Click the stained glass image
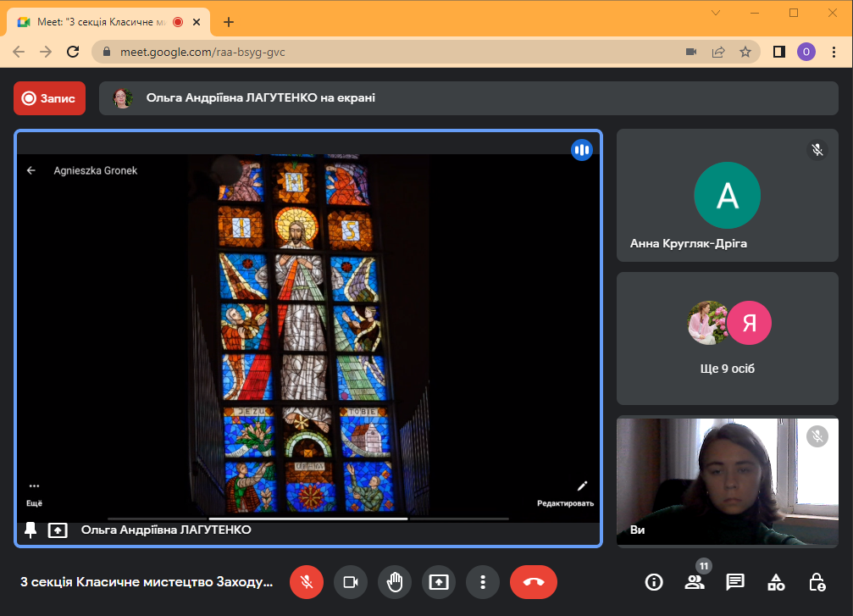Image resolution: width=853 pixels, height=616 pixels. click(x=307, y=335)
